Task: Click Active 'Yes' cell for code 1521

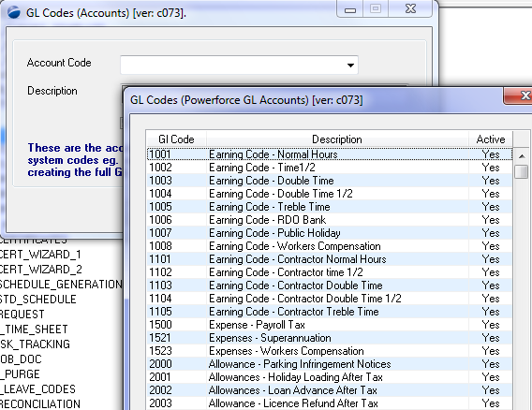Action: (491, 338)
